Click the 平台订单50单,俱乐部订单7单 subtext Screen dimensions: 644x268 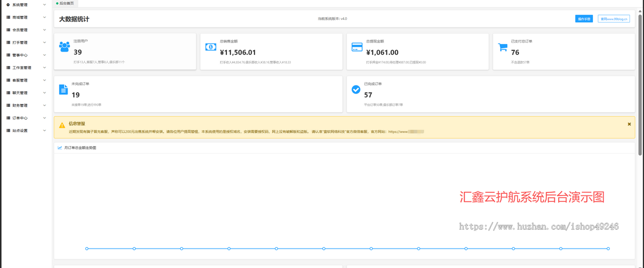click(x=383, y=105)
